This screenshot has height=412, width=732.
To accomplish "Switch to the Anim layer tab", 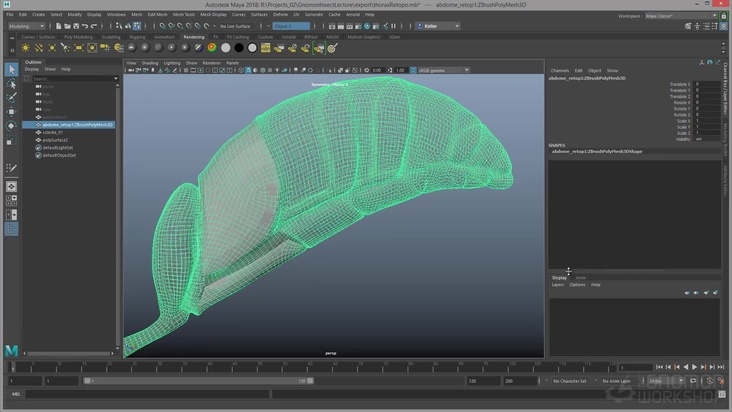I will [x=580, y=278].
